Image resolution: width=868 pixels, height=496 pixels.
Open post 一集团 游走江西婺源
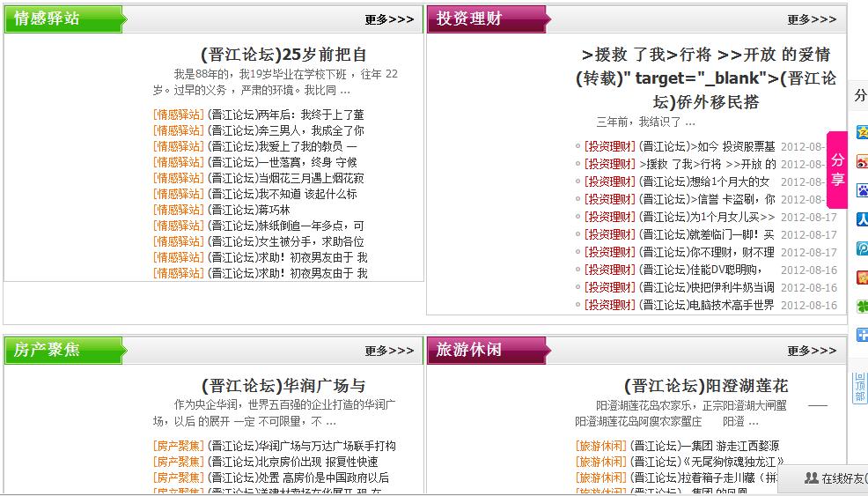pos(704,446)
